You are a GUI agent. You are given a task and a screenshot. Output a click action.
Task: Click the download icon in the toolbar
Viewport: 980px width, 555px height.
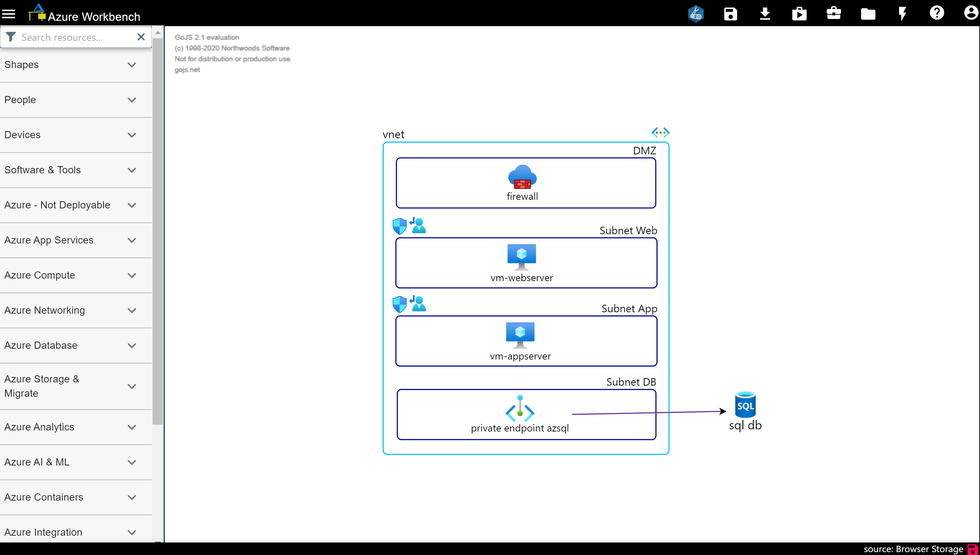pyautogui.click(x=765, y=14)
